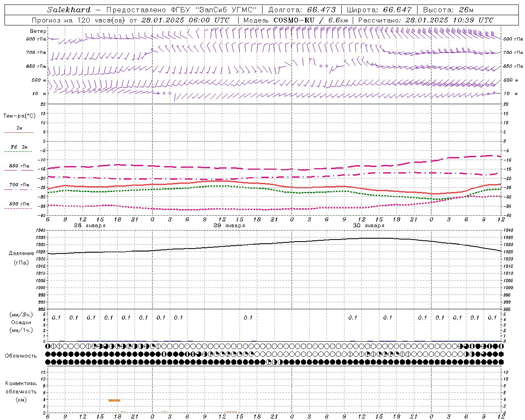This screenshot has height=420, width=525.
Task: Click the 500 м wind level label on left
Action: 39,80
